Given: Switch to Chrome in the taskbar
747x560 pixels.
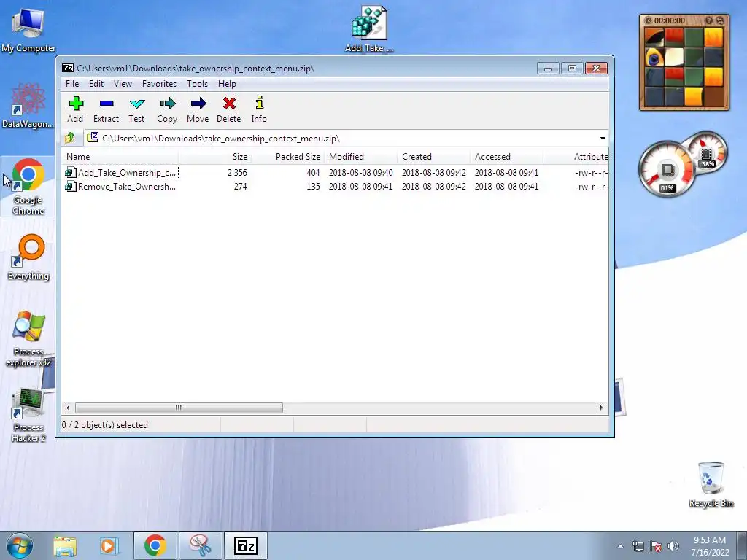Looking at the screenshot, I should pyautogui.click(x=155, y=545).
